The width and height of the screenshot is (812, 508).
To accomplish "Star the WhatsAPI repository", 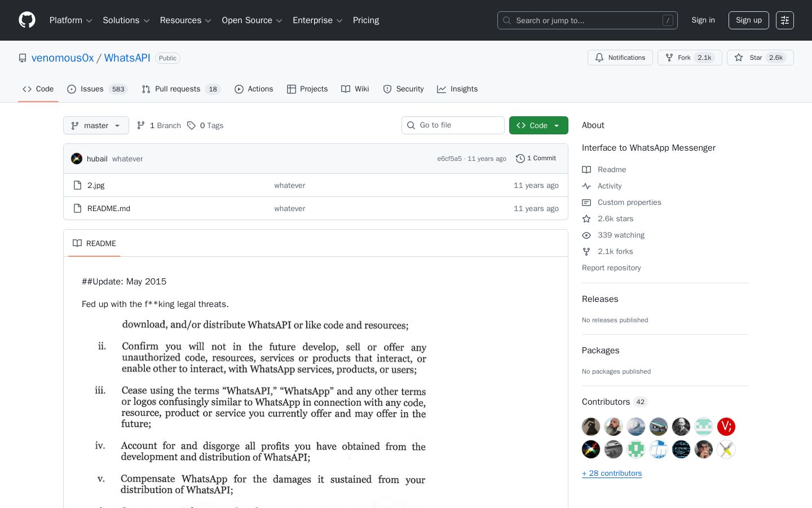I will 760,58.
